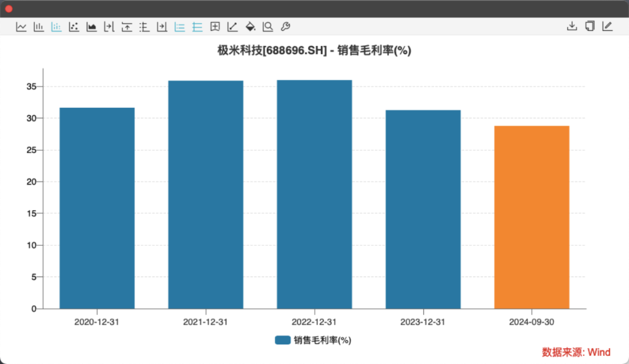629x364 pixels.
Task: Open the trend line tool
Action: pyautogui.click(x=232, y=27)
